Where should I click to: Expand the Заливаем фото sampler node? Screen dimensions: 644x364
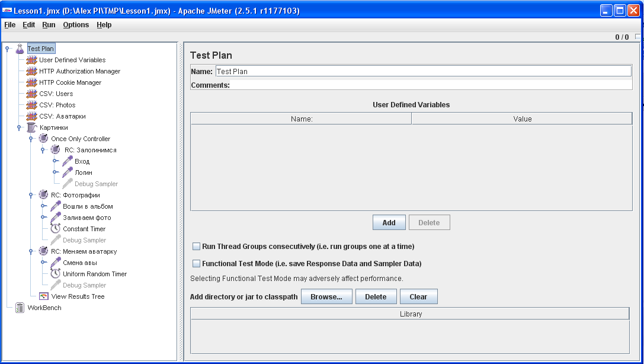coord(43,218)
